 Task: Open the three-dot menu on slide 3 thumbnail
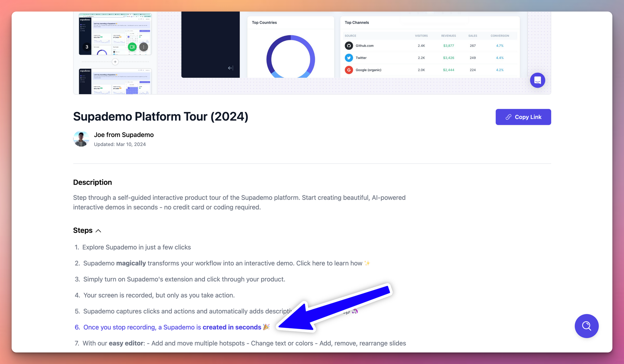point(144,47)
